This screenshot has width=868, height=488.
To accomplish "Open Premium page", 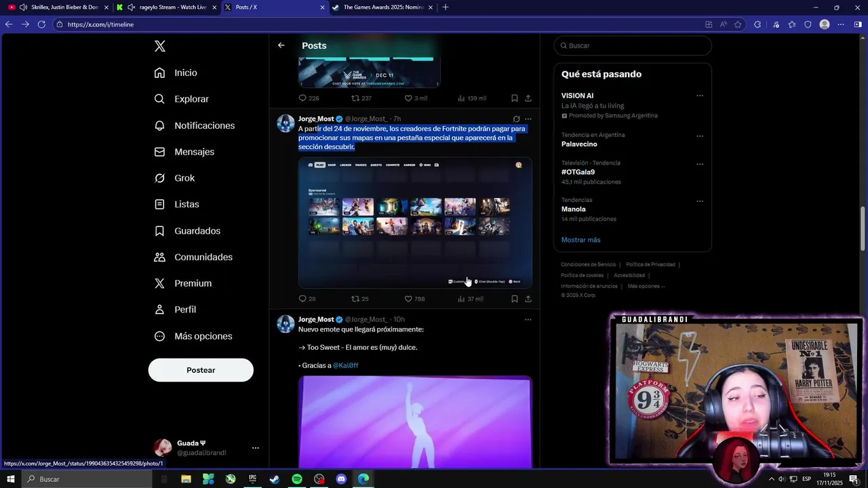I will [182, 283].
